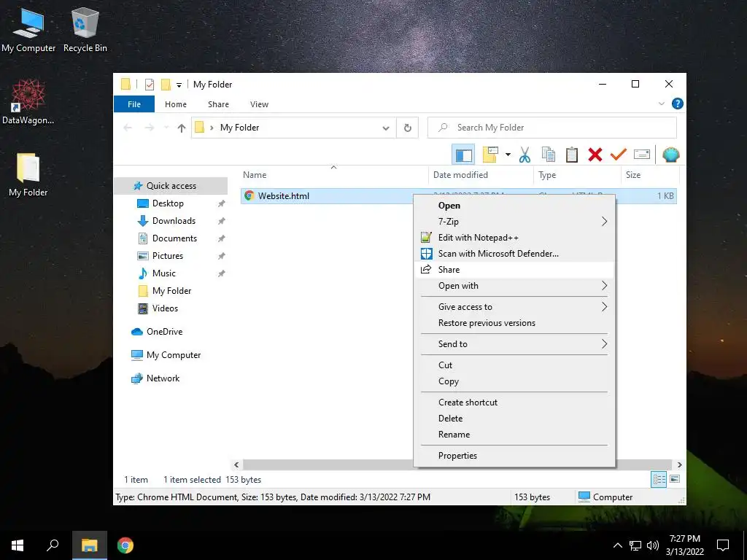Open the address bar history dropdown
The height and width of the screenshot is (560, 747).
[x=386, y=128]
